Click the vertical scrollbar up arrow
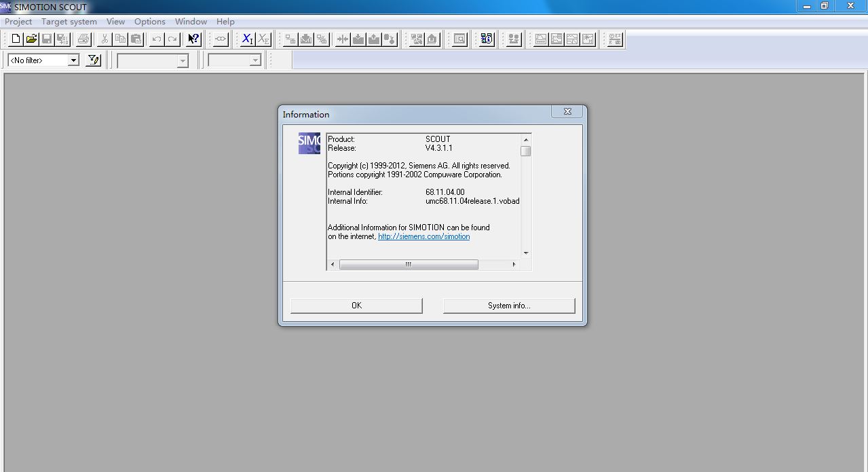The image size is (868, 472). pos(526,139)
